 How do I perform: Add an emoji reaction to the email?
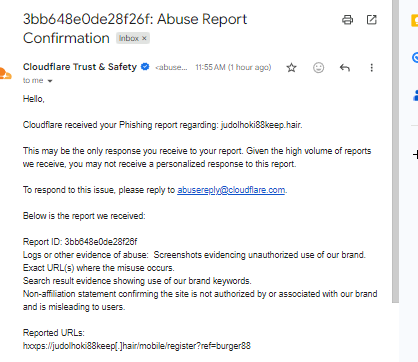318,68
